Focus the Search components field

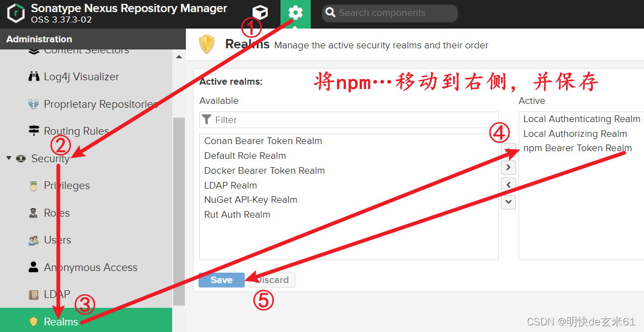pos(390,13)
